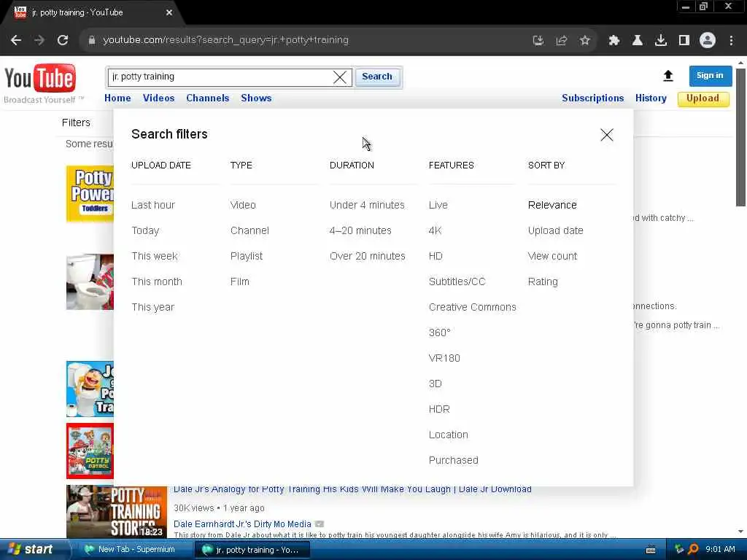Click the browser forward arrow
The width and height of the screenshot is (747, 560).
(39, 41)
